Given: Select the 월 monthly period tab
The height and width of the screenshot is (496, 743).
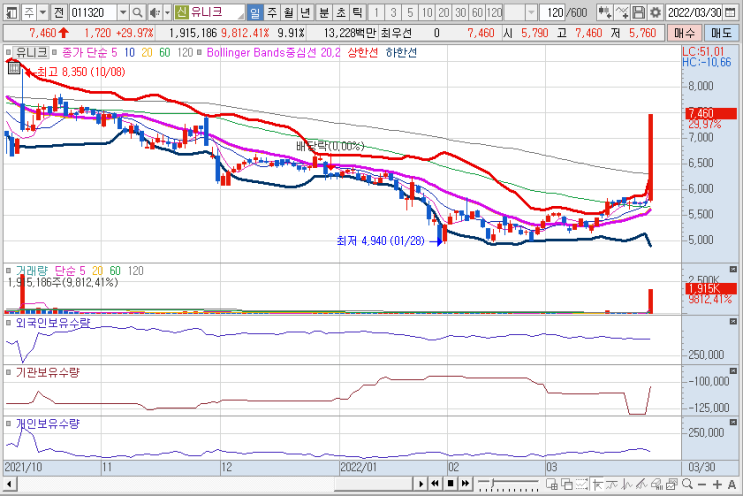Looking at the screenshot, I should tap(288, 12).
